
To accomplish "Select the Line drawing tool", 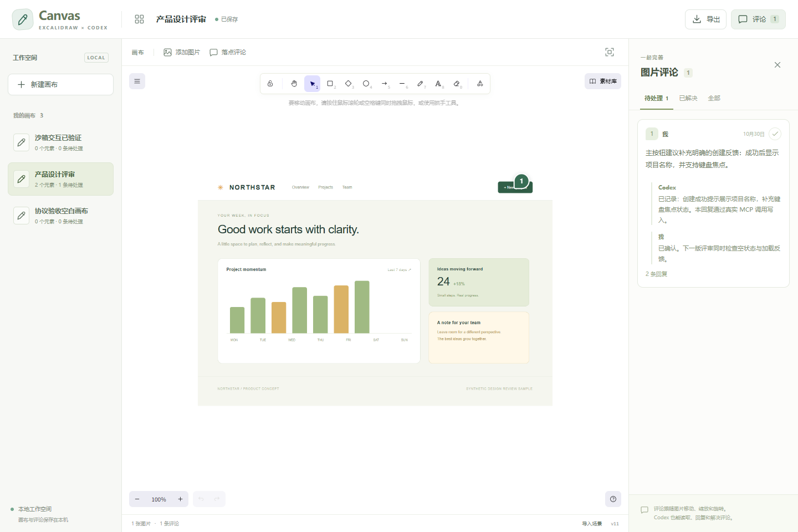I will click(x=402, y=84).
